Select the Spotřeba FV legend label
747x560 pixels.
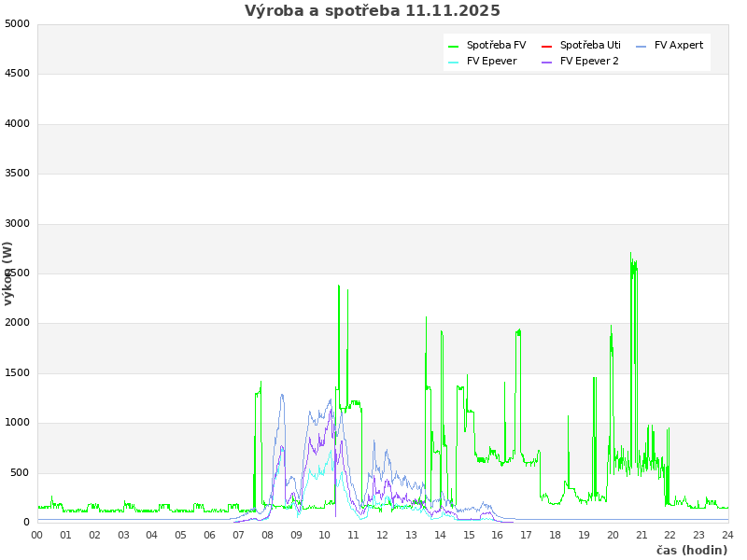(496, 45)
